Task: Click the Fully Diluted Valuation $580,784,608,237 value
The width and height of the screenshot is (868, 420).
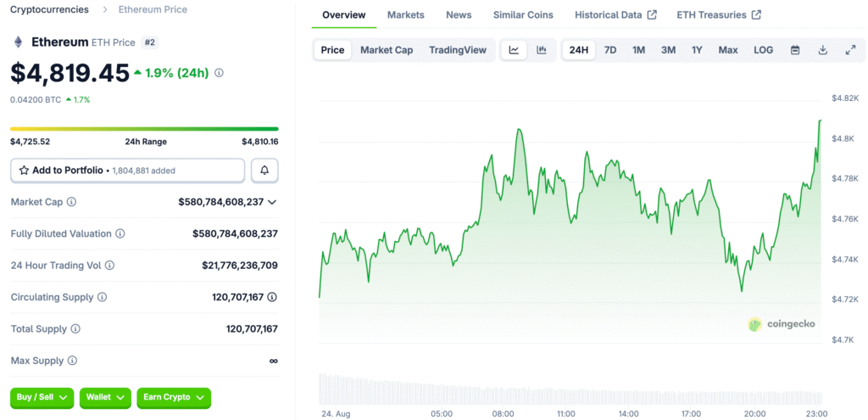Action: tap(236, 234)
